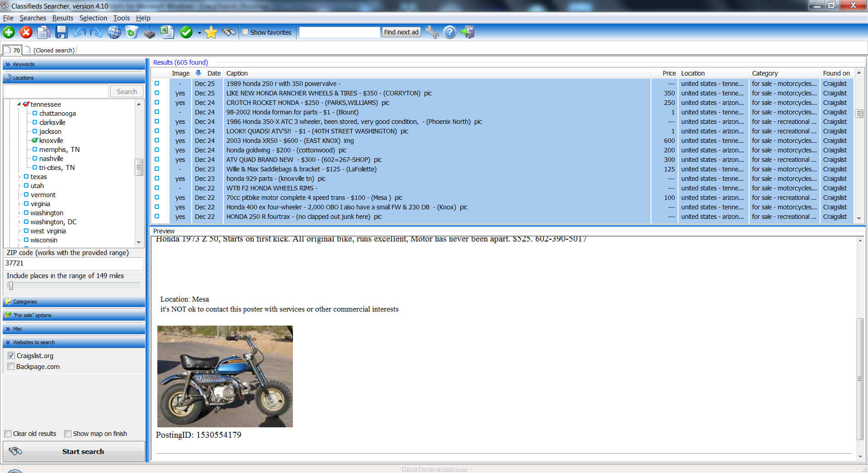Click the floppy disk save icon

[x=61, y=32]
